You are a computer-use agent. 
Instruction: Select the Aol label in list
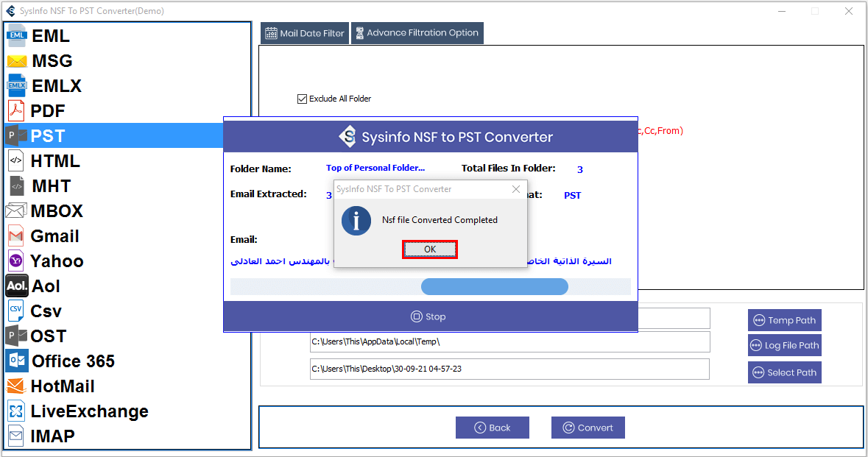click(46, 286)
